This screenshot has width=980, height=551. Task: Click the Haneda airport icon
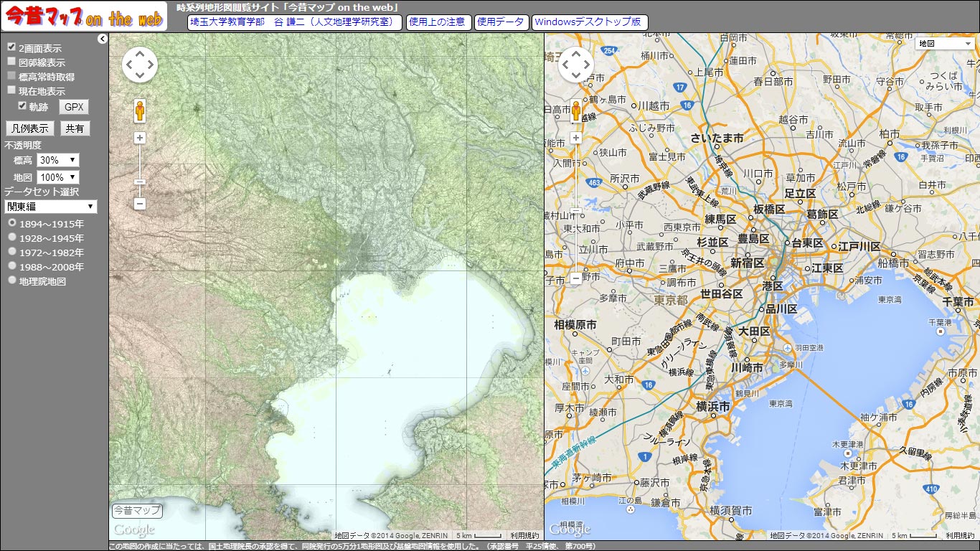(x=788, y=347)
